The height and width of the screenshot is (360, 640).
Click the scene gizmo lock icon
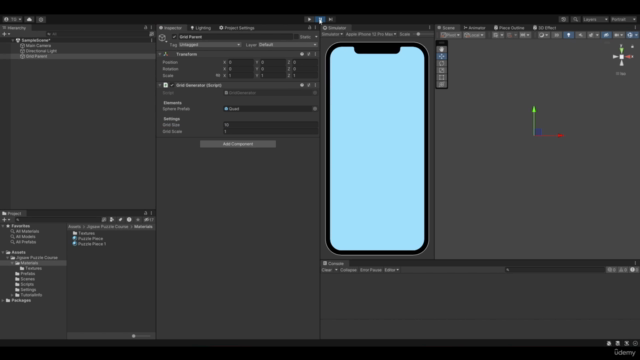(x=632, y=47)
